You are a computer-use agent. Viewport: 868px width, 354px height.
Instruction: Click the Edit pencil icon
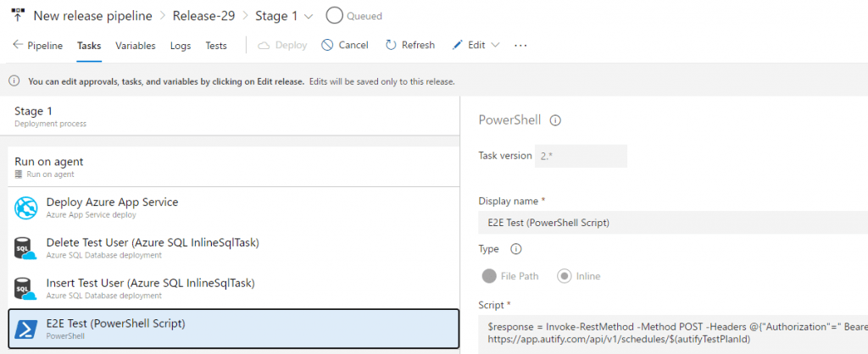point(457,46)
